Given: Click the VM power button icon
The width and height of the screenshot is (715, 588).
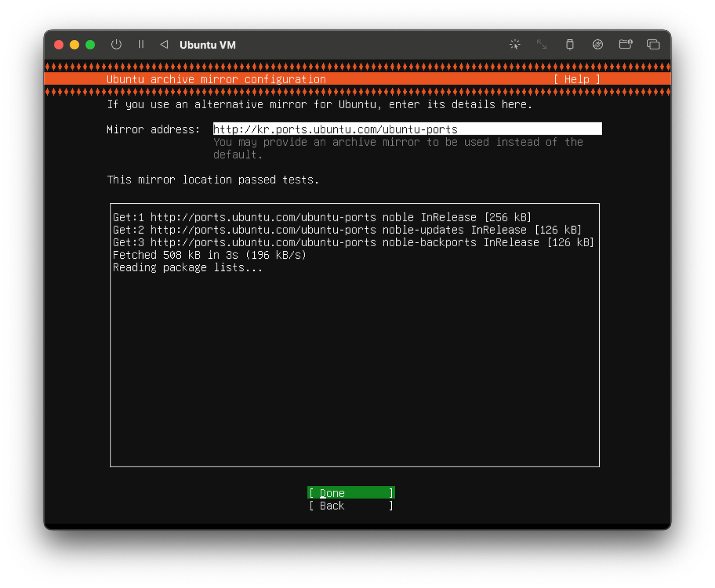Looking at the screenshot, I should tap(116, 44).
